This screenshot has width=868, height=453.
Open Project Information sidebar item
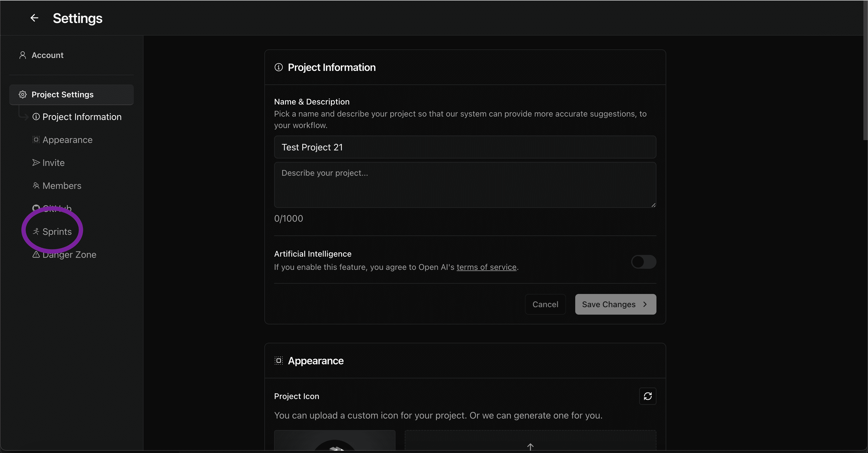coord(77,117)
